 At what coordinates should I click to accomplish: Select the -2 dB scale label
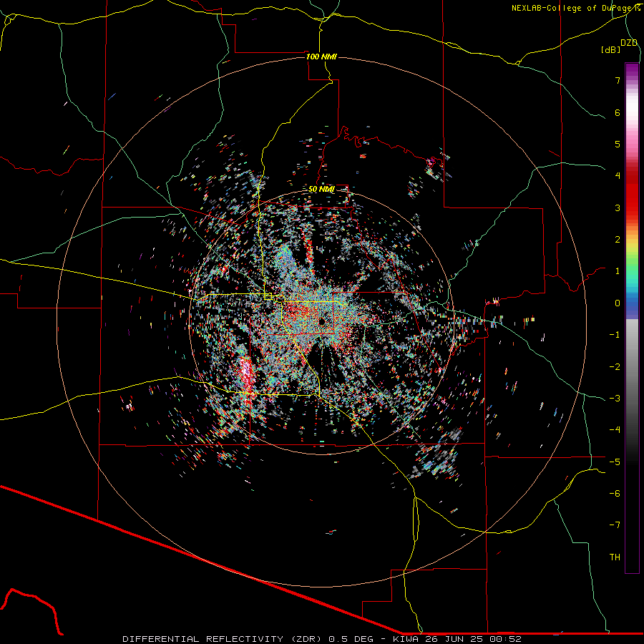click(x=615, y=367)
